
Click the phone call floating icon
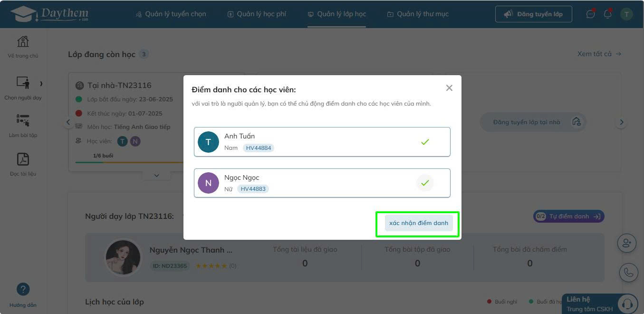628,272
